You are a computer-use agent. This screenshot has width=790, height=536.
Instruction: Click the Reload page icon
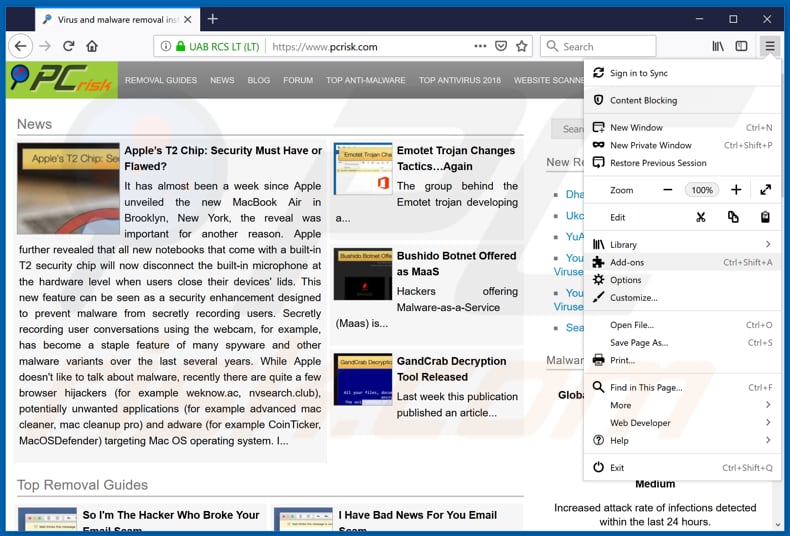pyautogui.click(x=68, y=46)
